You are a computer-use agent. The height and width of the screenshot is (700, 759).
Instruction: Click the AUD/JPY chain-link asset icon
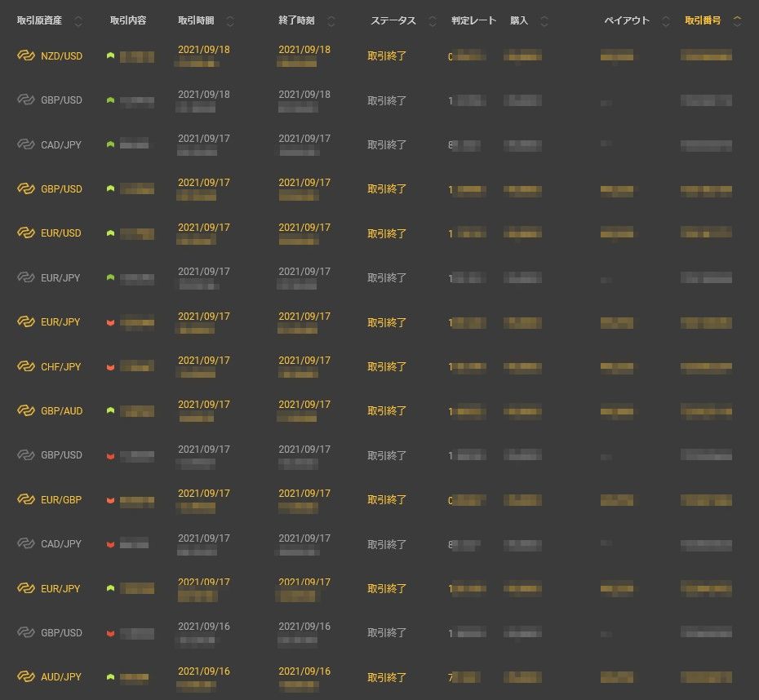[26, 677]
